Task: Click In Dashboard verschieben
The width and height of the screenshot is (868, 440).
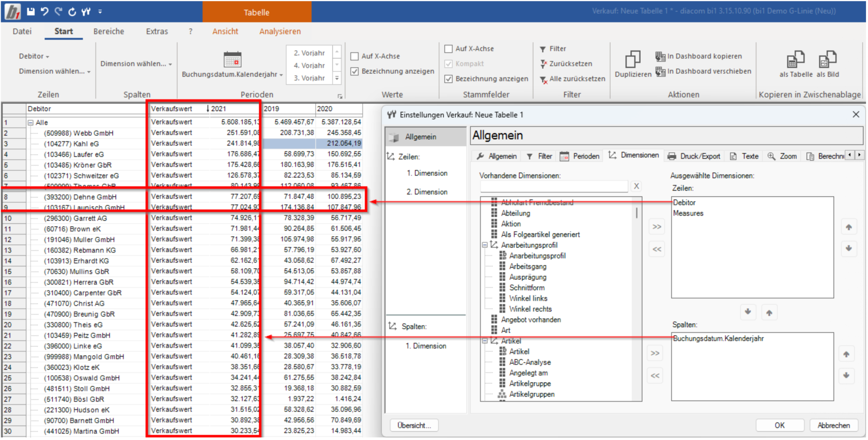Action: pyautogui.click(x=704, y=71)
